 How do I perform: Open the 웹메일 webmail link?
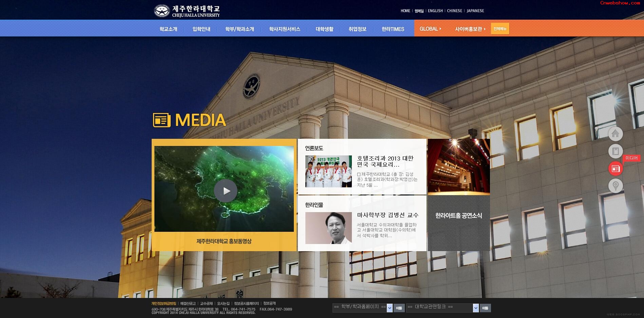click(419, 11)
